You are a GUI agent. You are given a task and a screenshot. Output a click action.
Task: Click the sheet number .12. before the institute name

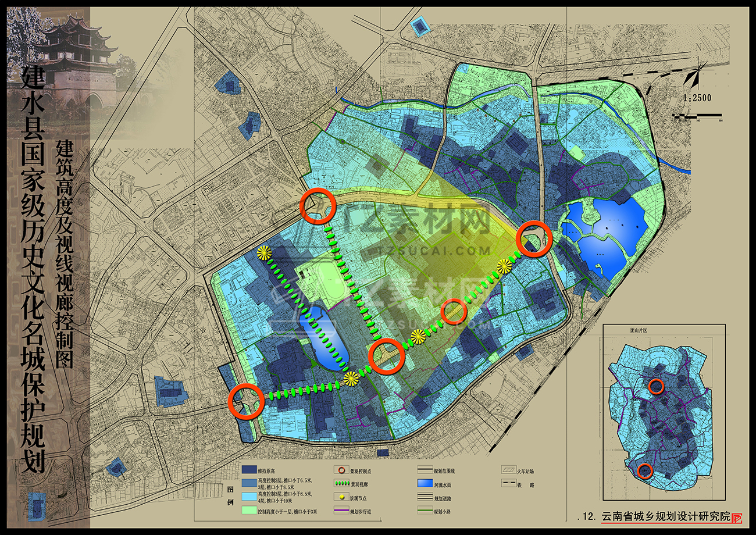tap(588, 518)
